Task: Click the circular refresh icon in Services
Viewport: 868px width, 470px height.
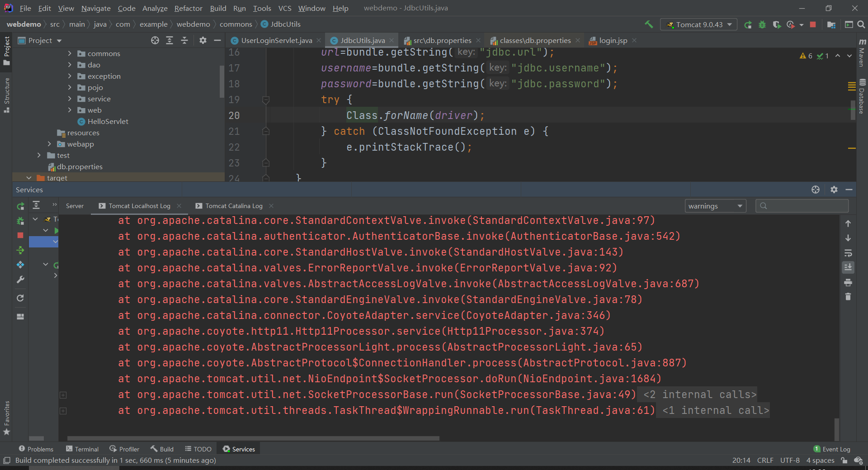Action: click(20, 298)
